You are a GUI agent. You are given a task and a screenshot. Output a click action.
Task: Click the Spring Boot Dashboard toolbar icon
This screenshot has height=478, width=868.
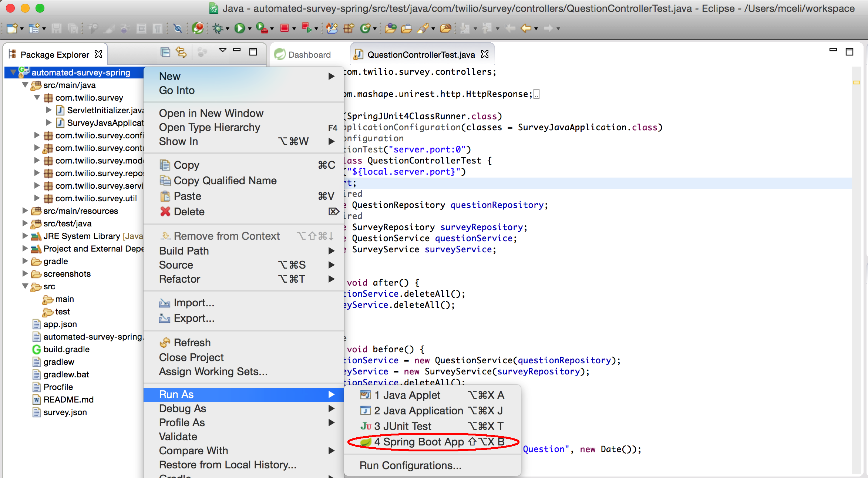(x=198, y=28)
